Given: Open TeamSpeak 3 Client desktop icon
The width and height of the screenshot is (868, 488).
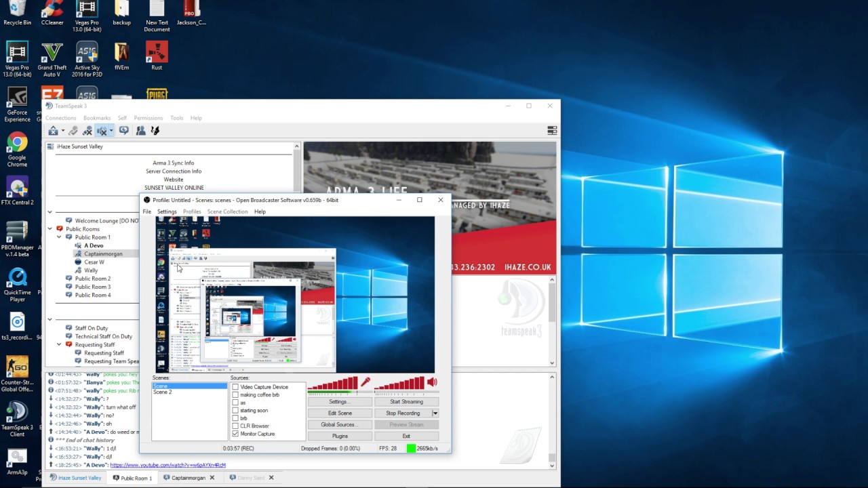Looking at the screenshot, I should pos(17,419).
